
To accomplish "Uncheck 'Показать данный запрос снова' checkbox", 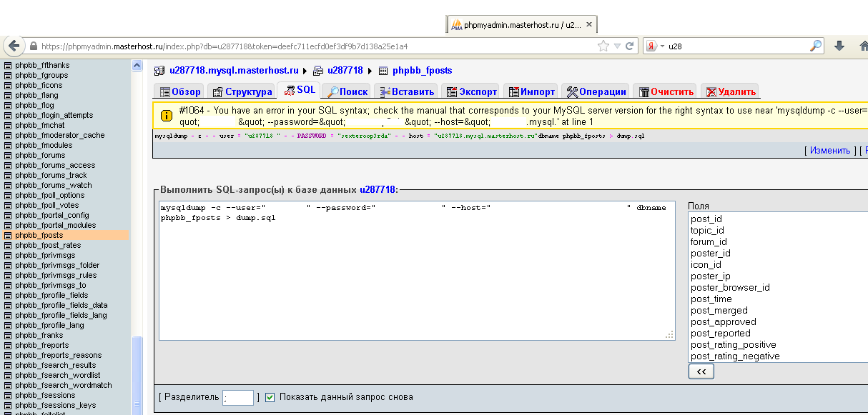I will click(x=270, y=397).
